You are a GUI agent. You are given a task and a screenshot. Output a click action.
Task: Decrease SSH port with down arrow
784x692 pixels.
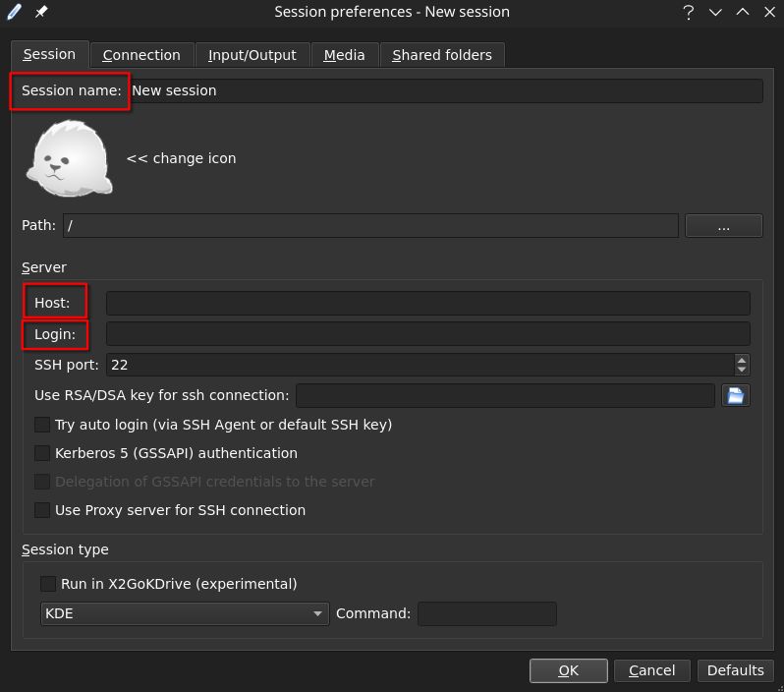click(x=742, y=370)
